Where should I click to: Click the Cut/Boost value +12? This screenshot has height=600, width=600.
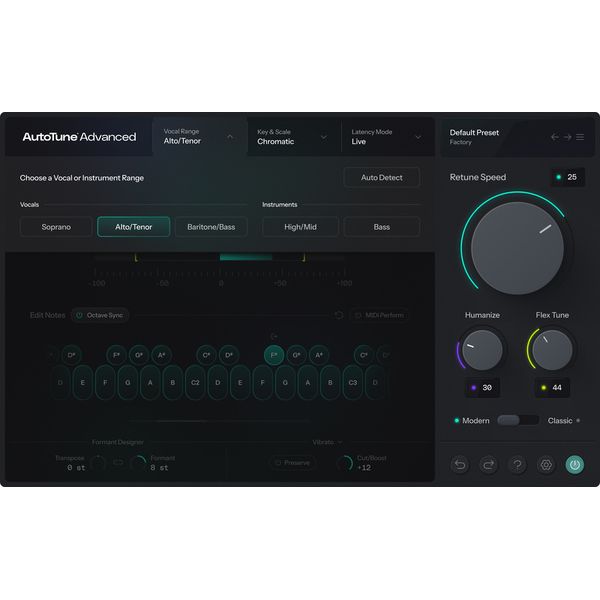(364, 468)
